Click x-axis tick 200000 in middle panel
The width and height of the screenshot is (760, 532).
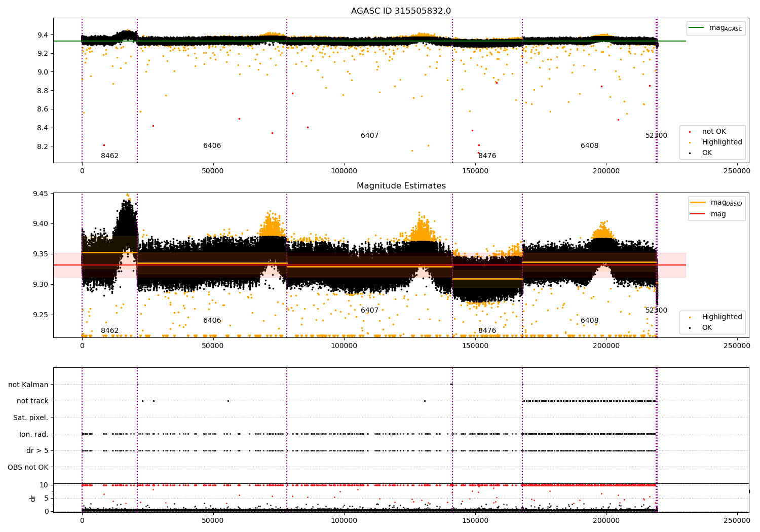pyautogui.click(x=606, y=346)
